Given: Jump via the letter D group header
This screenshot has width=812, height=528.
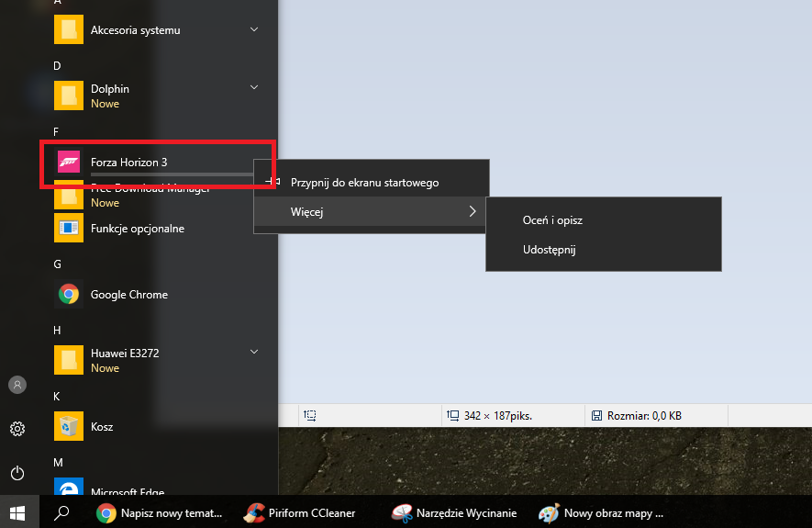Looking at the screenshot, I should pyautogui.click(x=57, y=66).
